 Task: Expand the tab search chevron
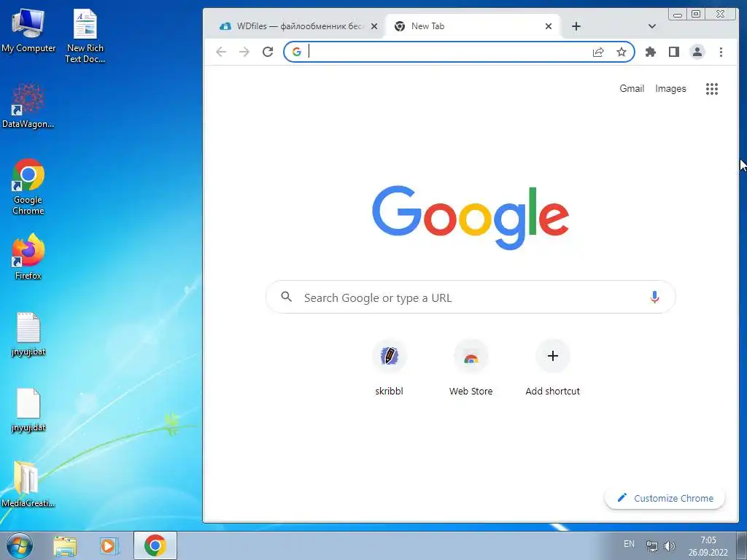coord(652,26)
